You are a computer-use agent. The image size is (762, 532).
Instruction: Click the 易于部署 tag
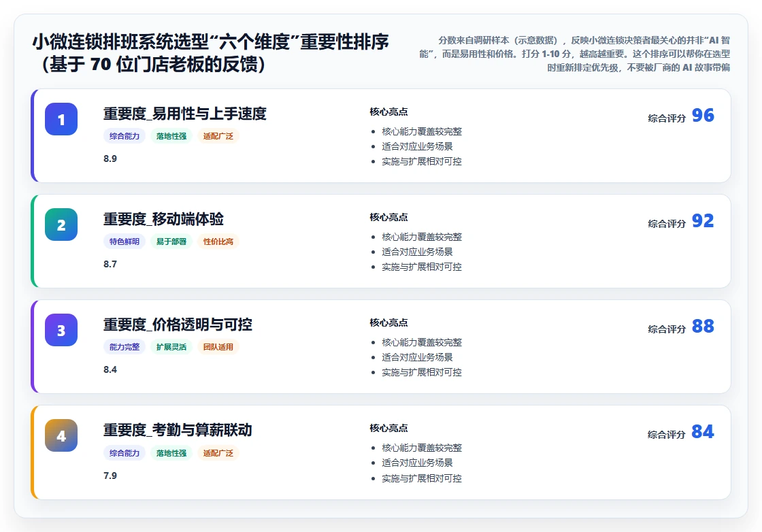(171, 242)
